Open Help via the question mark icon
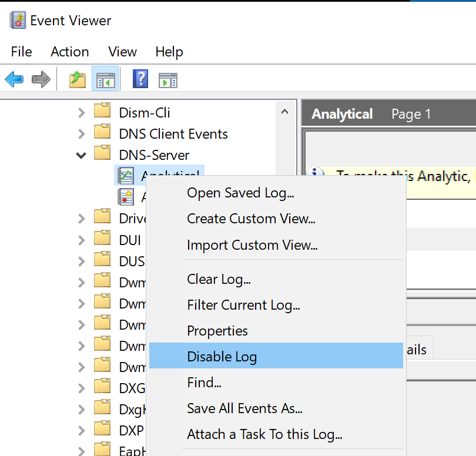476x456 pixels. point(140,79)
